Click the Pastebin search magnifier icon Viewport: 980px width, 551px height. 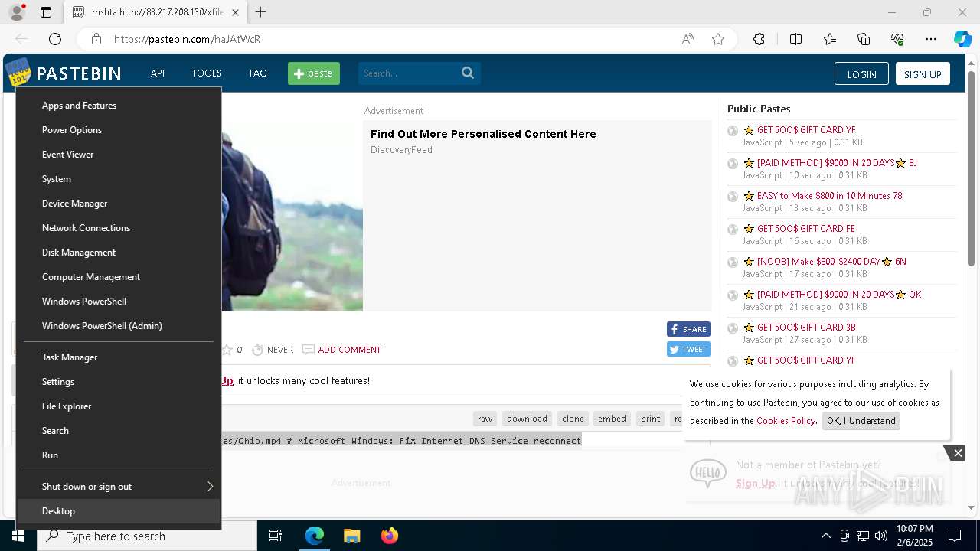[468, 73]
